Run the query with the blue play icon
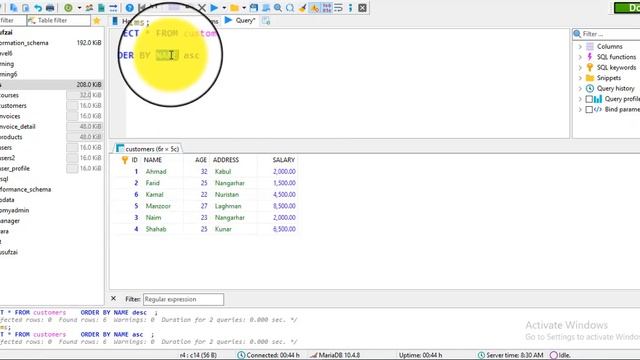This screenshot has height=360, width=640. (214, 8)
